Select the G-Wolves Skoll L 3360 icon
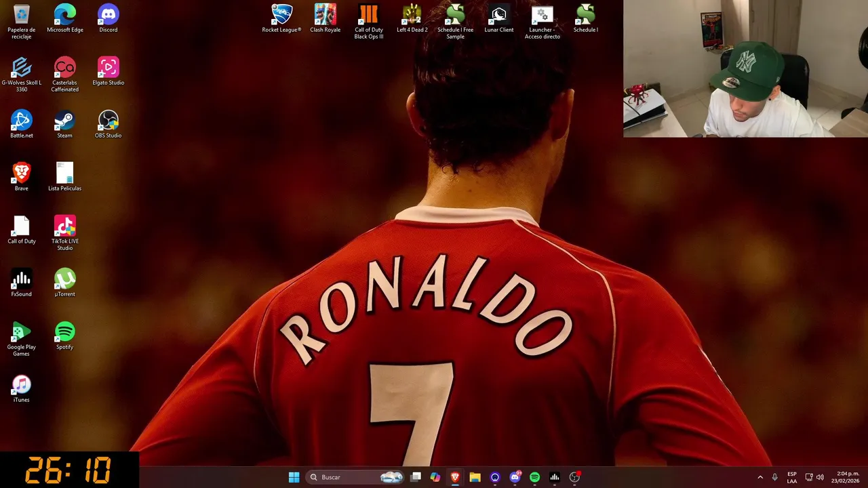This screenshot has height=488, width=868. pyautogui.click(x=21, y=75)
